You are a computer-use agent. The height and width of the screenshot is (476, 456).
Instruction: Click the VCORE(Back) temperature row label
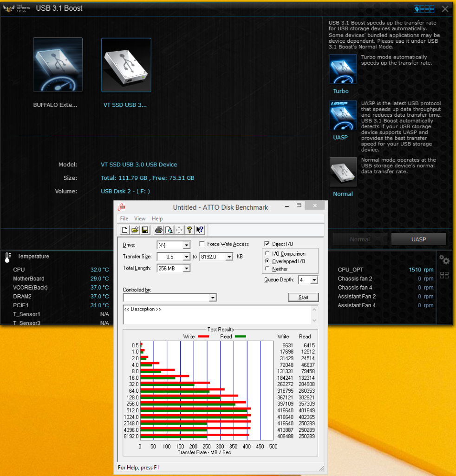click(30, 287)
